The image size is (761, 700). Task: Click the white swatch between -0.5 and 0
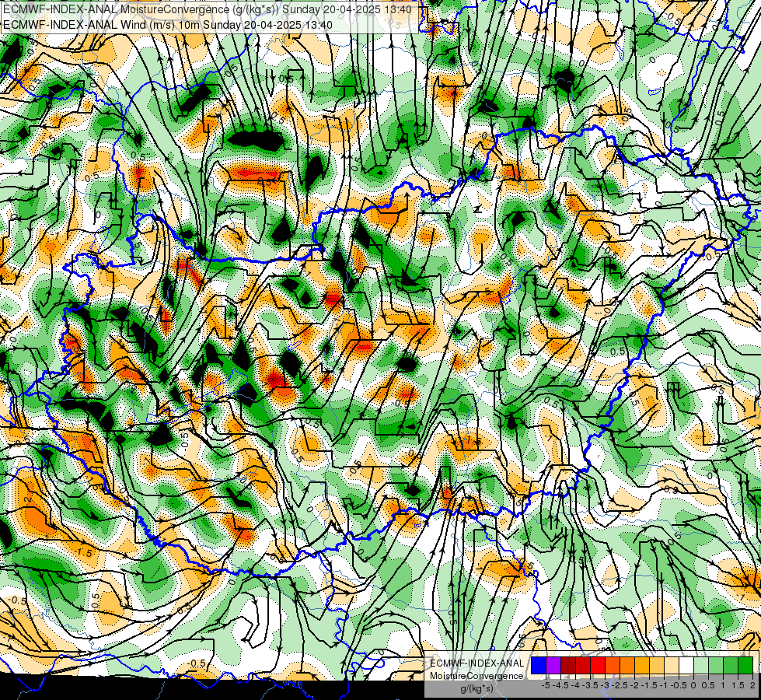686,665
